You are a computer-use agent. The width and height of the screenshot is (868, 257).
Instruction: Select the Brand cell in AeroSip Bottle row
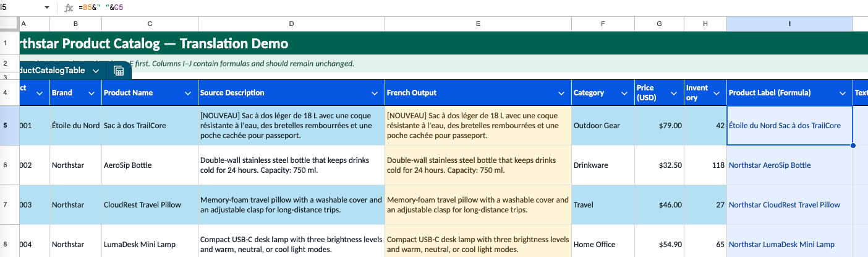point(75,165)
